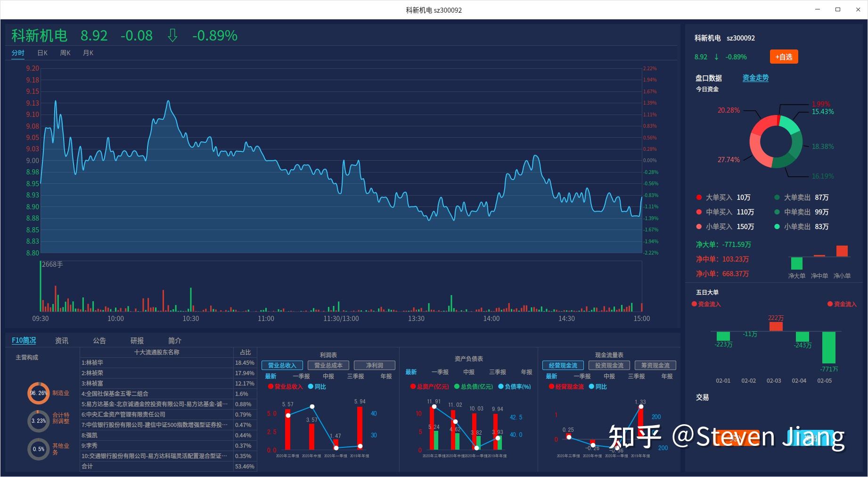Viewport: 868px width, 477px height.
Task: Switch to the 分时 chart tab
Action: (x=18, y=53)
